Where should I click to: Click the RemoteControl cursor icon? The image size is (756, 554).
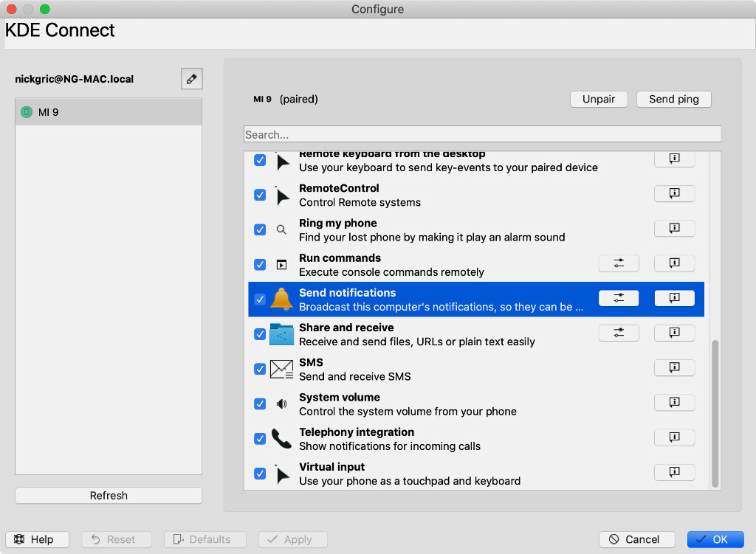pyautogui.click(x=282, y=196)
